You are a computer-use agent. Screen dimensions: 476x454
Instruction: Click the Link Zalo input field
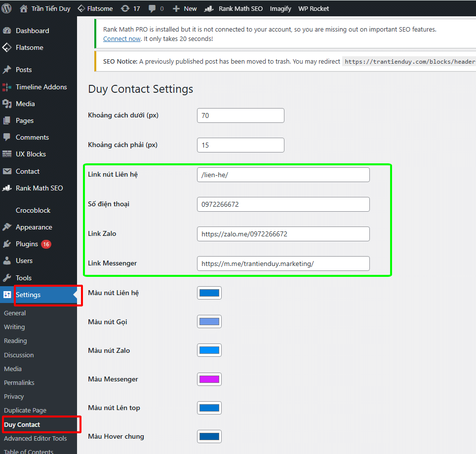[x=283, y=234]
